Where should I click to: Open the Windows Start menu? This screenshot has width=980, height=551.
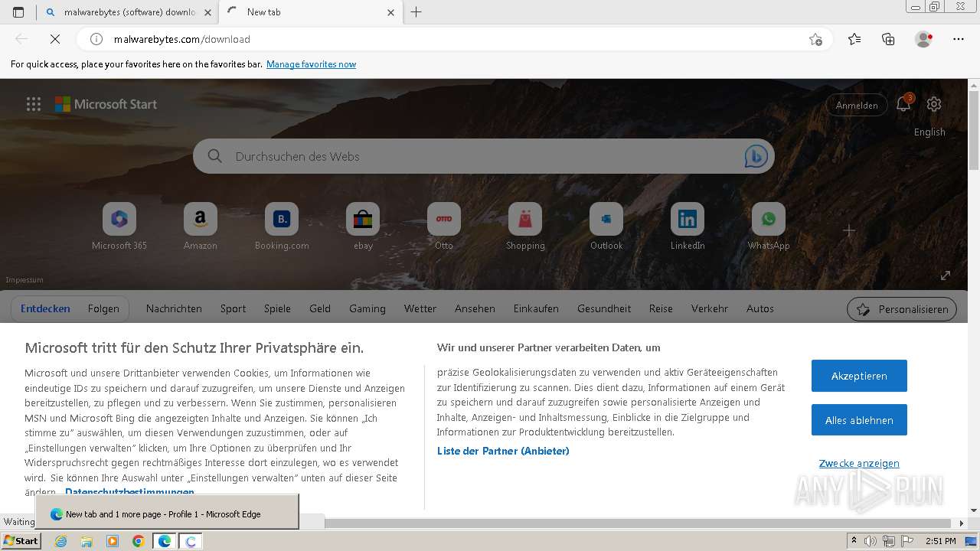[x=21, y=540]
